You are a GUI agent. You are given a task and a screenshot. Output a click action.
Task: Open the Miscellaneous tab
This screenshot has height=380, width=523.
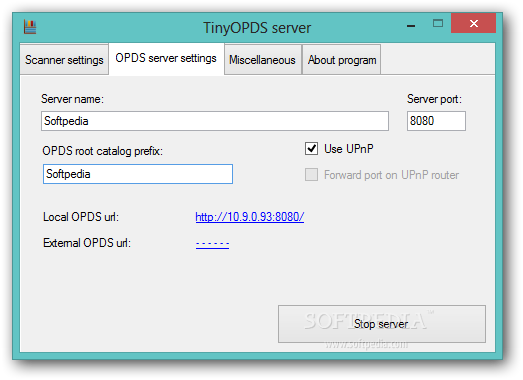(x=263, y=60)
